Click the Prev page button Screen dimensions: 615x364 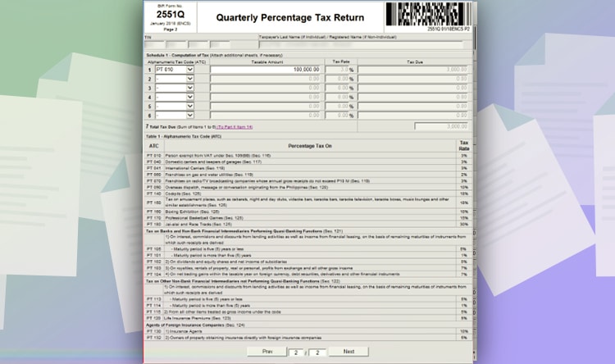coord(266,351)
